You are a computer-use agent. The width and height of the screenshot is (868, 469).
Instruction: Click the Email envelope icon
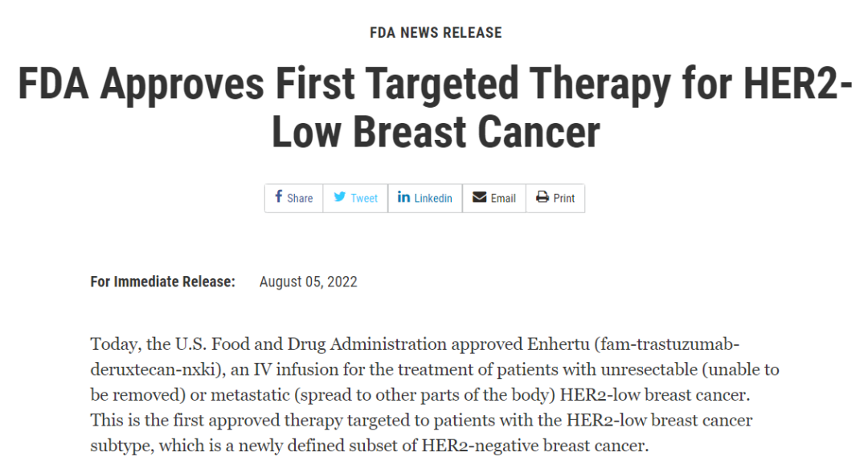click(480, 197)
